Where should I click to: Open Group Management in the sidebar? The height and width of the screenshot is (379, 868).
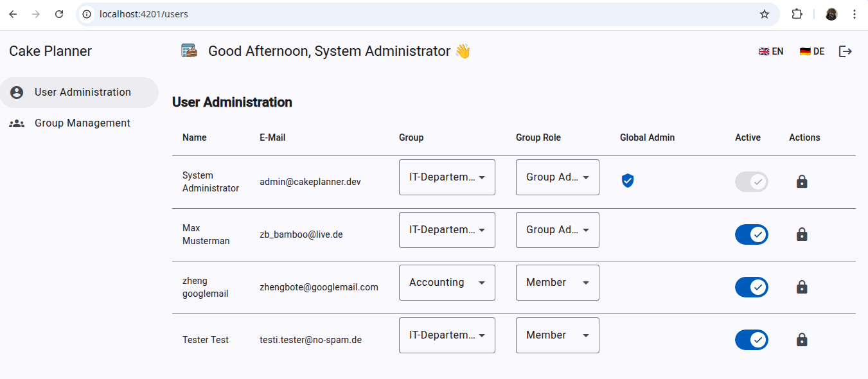pyautogui.click(x=82, y=123)
